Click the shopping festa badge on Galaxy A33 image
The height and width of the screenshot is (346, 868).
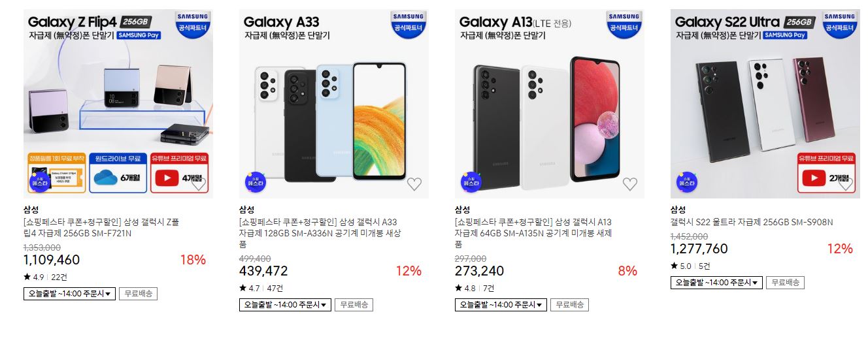point(255,182)
